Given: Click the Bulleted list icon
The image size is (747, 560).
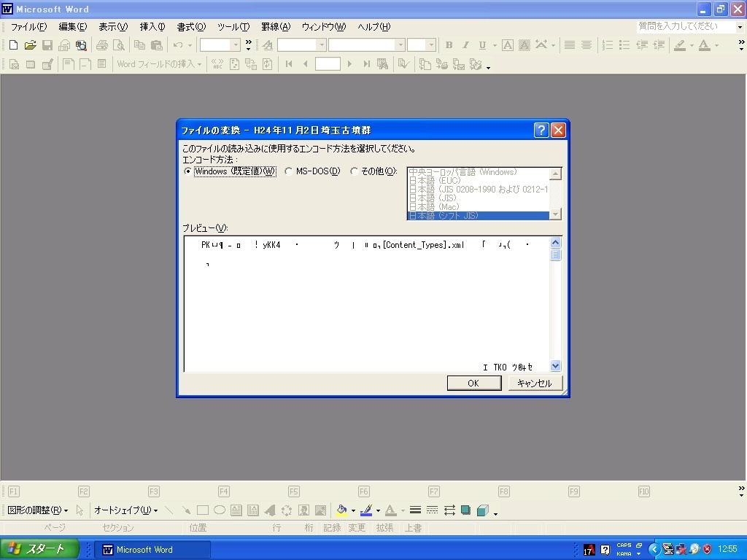Looking at the screenshot, I should click(x=624, y=45).
